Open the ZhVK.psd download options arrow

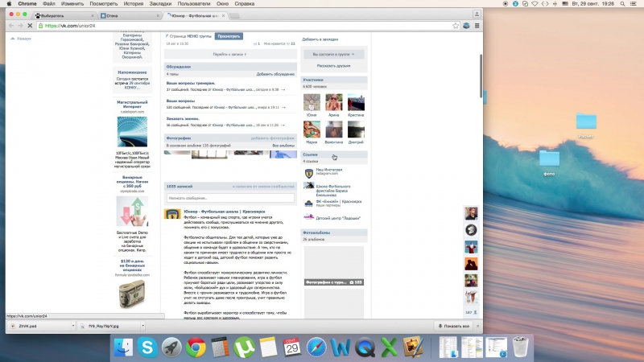click(x=73, y=326)
